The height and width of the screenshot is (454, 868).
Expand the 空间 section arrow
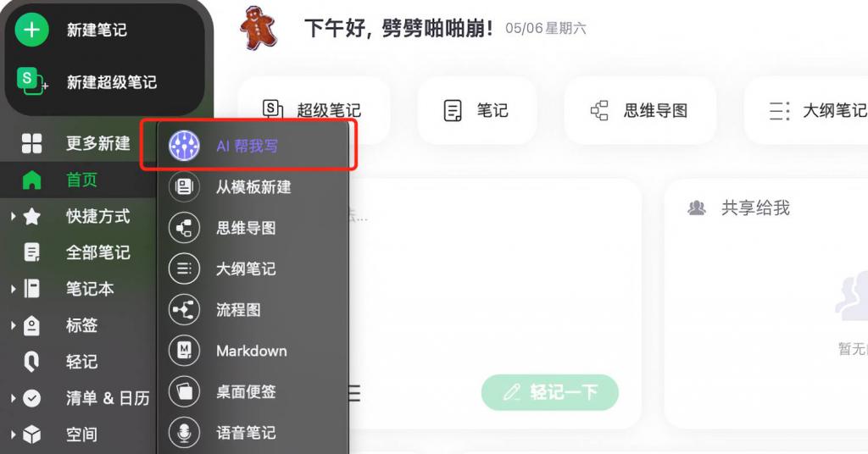pos(13,434)
